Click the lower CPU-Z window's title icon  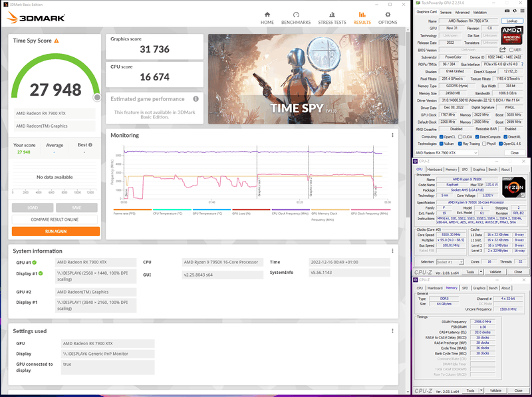coord(416,279)
